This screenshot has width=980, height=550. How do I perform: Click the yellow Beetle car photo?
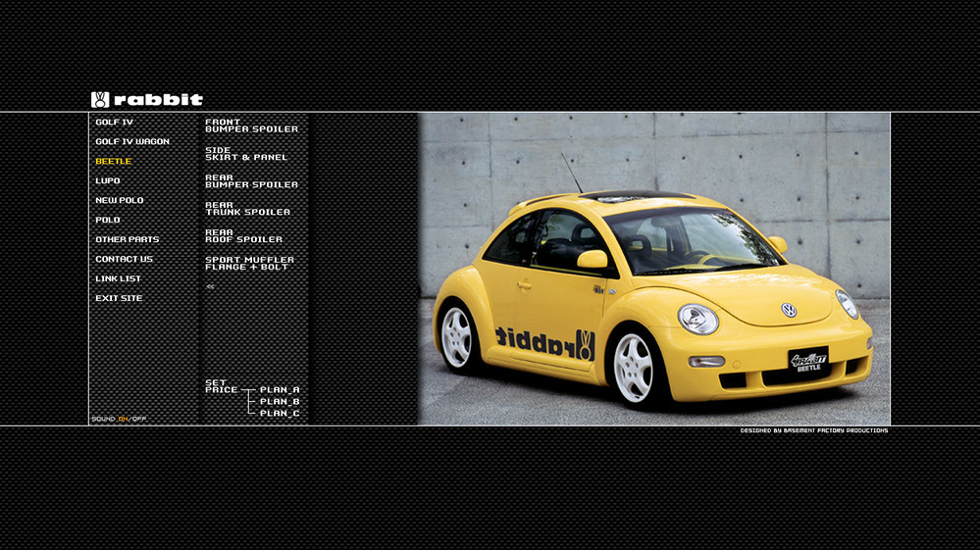click(653, 269)
